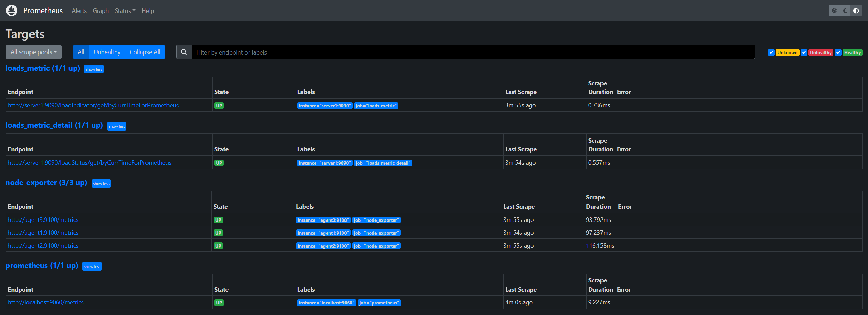Collapse node_exporter with show less

coord(101,184)
